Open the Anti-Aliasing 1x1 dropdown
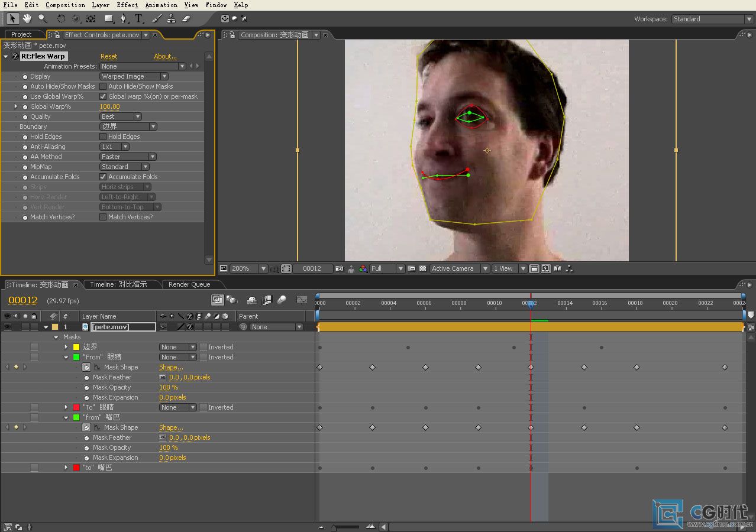The image size is (756, 532). pos(115,147)
